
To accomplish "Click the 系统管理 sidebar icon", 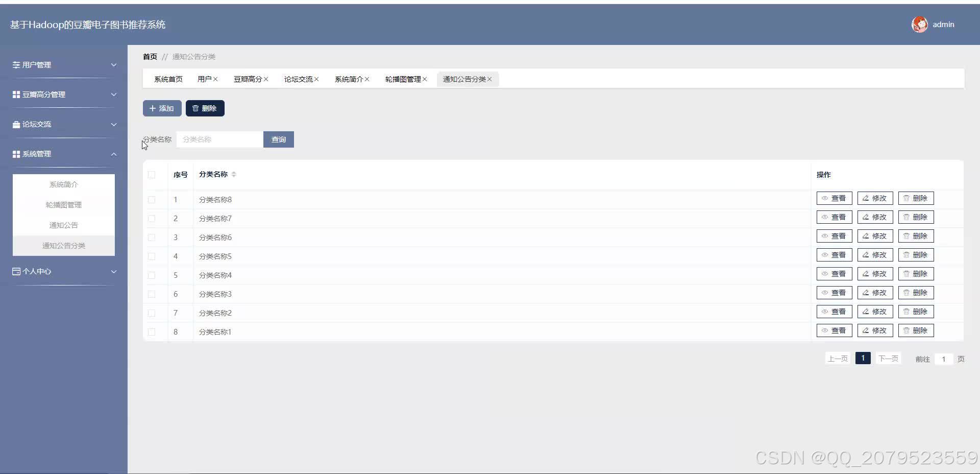I will coord(16,154).
